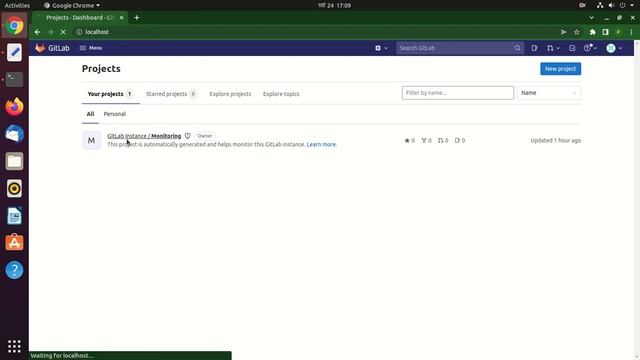
Task: Open Help from the dock
Action: pyautogui.click(x=14, y=270)
